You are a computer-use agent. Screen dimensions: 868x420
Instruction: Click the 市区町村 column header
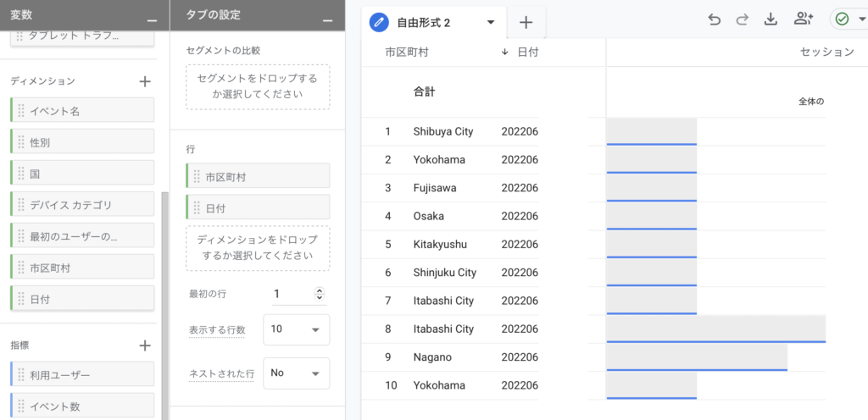[x=406, y=52]
